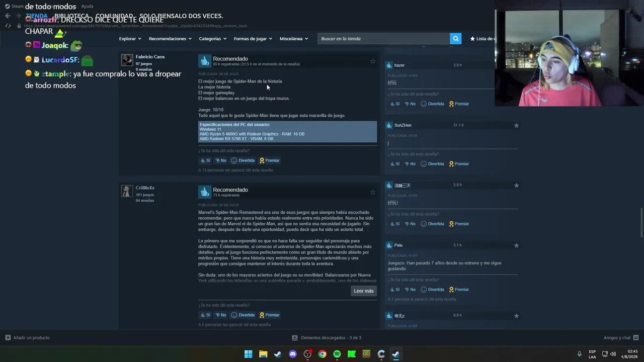This screenshot has height=362, width=644.
Task: Click the browser back arrow in Steam
Action: click(8, 16)
